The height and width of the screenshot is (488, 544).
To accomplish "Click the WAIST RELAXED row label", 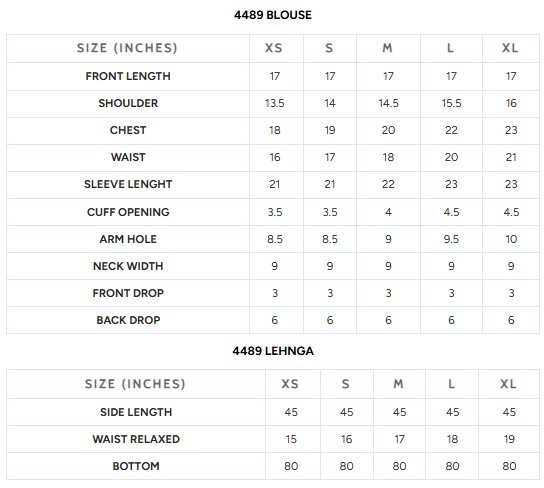I will [136, 439].
